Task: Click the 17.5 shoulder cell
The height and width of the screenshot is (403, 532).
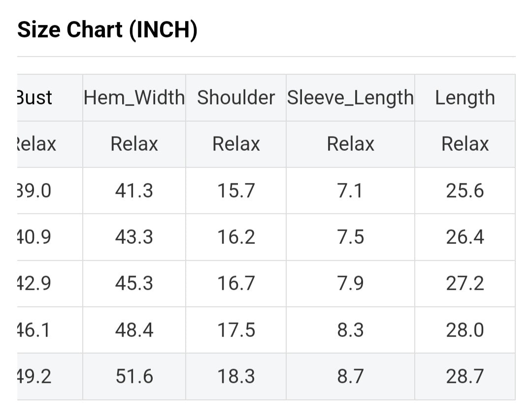Action: coord(236,330)
